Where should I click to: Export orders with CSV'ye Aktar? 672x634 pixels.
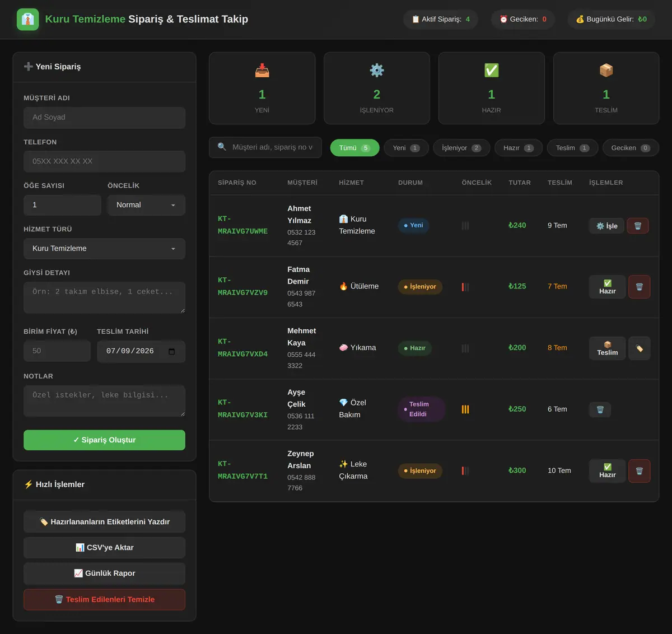pos(104,548)
